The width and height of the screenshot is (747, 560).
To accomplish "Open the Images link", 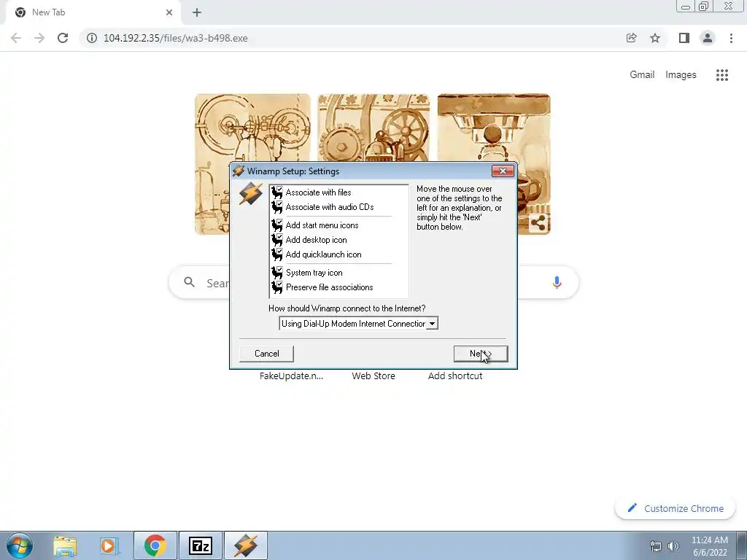I will point(681,75).
